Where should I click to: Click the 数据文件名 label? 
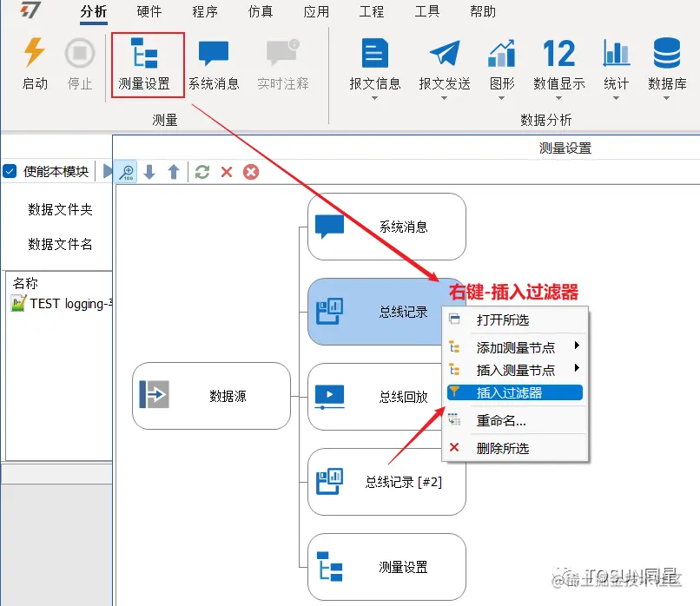pyautogui.click(x=60, y=244)
